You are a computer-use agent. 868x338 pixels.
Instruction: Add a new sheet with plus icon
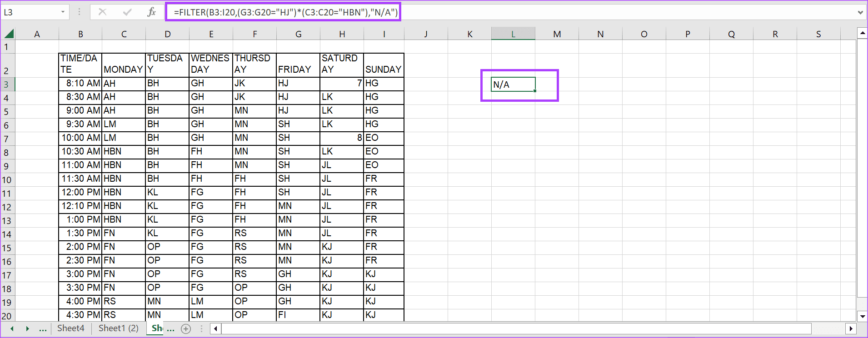pos(186,329)
